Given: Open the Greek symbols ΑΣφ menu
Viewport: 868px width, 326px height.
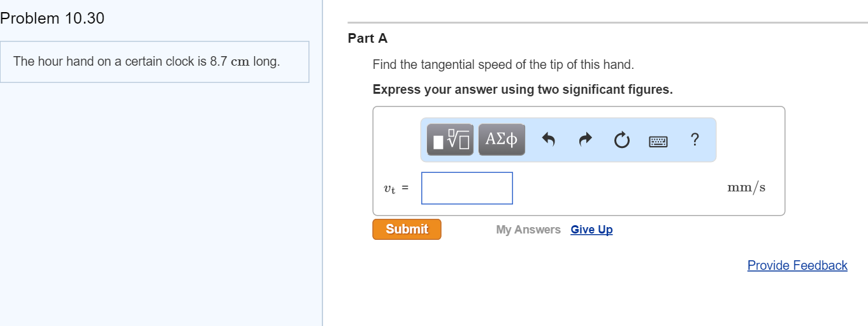Looking at the screenshot, I should tap(502, 140).
